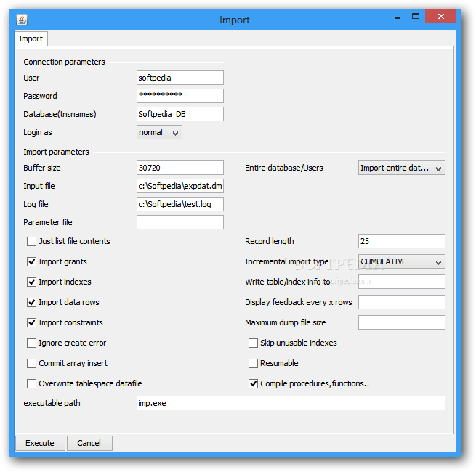Open the Login as dropdown
This screenshot has width=476, height=472.
[159, 133]
